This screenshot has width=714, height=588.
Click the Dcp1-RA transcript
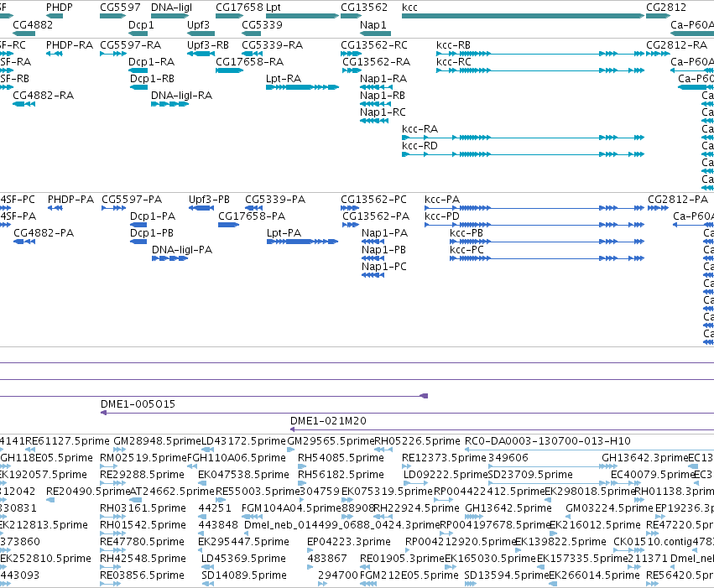[138, 70]
